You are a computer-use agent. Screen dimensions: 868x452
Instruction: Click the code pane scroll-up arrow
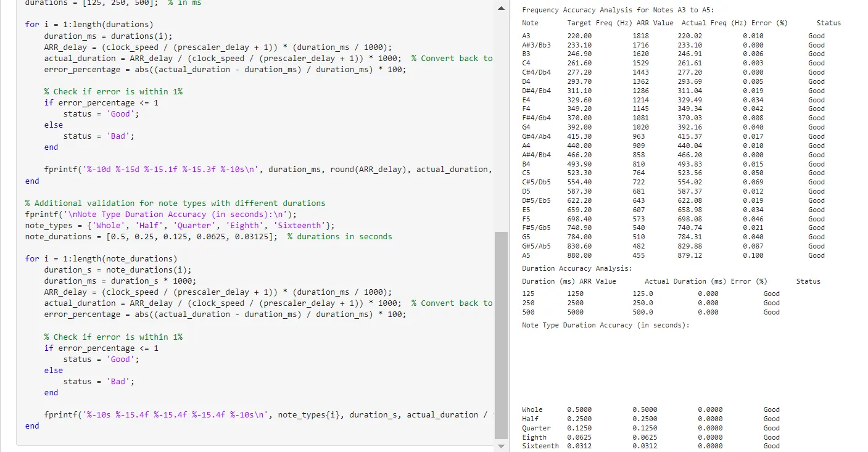tap(501, 8)
